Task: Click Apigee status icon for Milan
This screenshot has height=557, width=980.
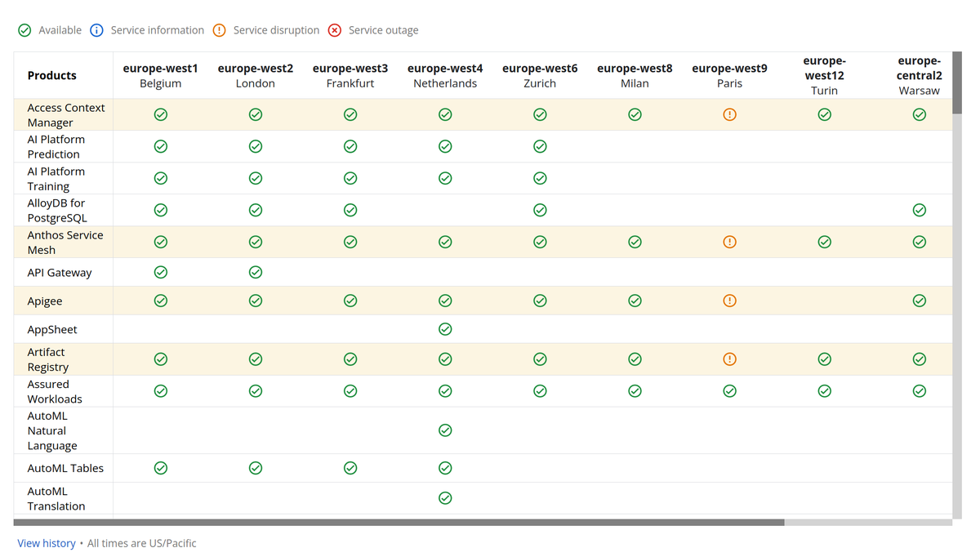Action: point(635,301)
